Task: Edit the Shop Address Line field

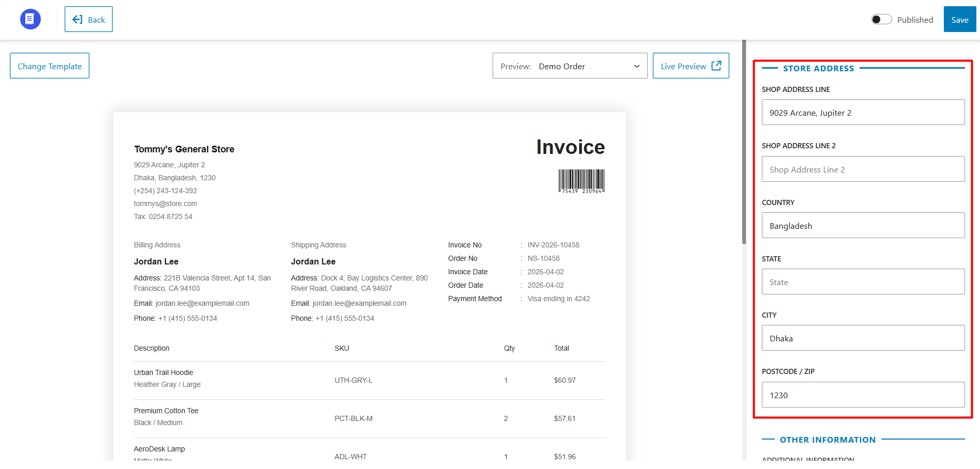Action: pos(863,112)
